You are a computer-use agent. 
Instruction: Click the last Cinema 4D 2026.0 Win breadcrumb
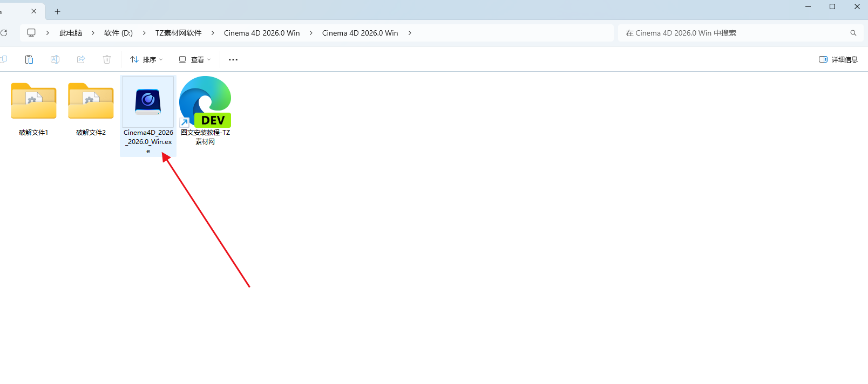tap(360, 33)
